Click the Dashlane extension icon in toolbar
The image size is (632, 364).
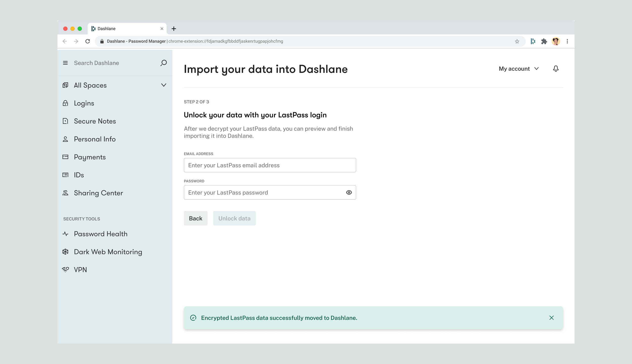(533, 41)
